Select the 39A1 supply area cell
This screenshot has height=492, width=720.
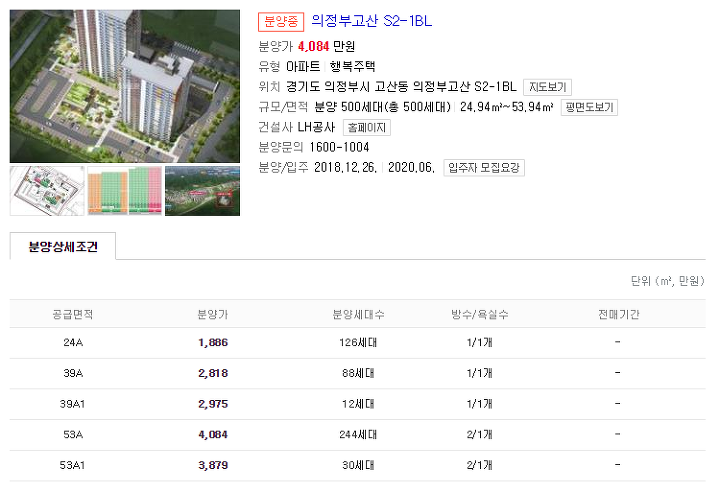73,404
